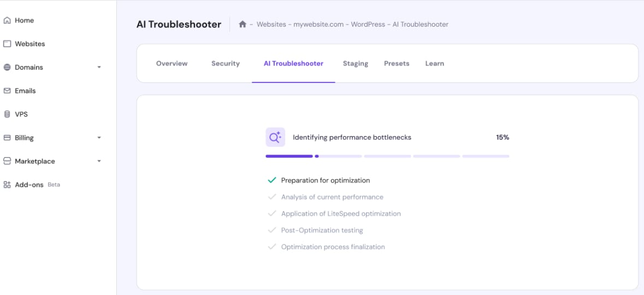This screenshot has width=644, height=295.
Task: Expand the Marketplace dropdown arrow
Action: click(99, 162)
